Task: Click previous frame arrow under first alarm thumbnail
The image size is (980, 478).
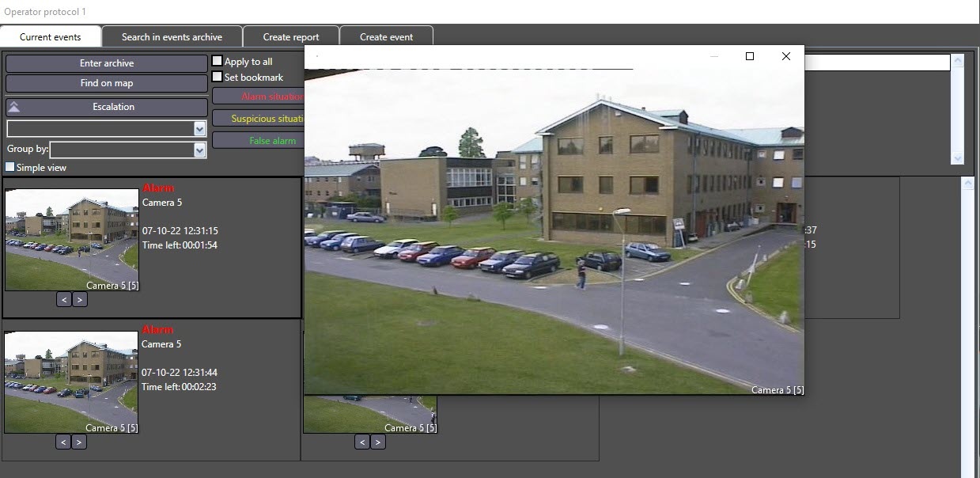Action: tap(63, 299)
